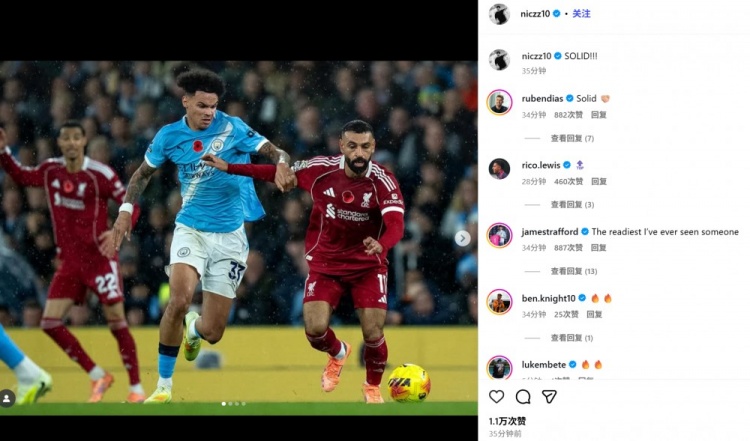
Task: Share post with paper plane icon
Action: click(x=549, y=397)
